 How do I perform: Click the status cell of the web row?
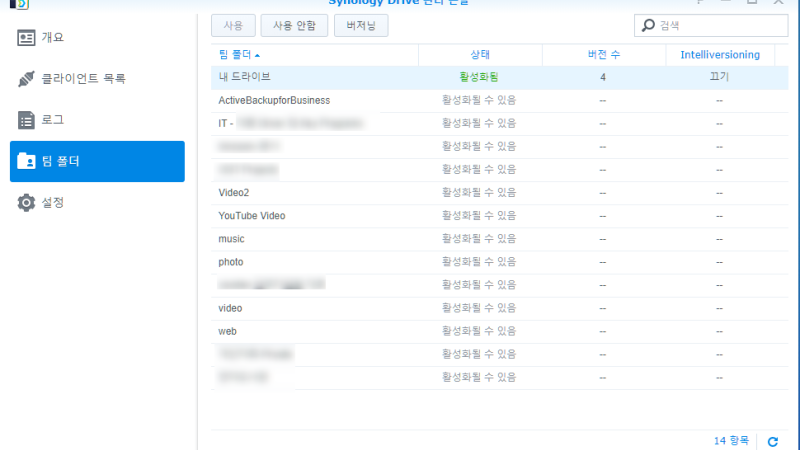tap(479, 332)
